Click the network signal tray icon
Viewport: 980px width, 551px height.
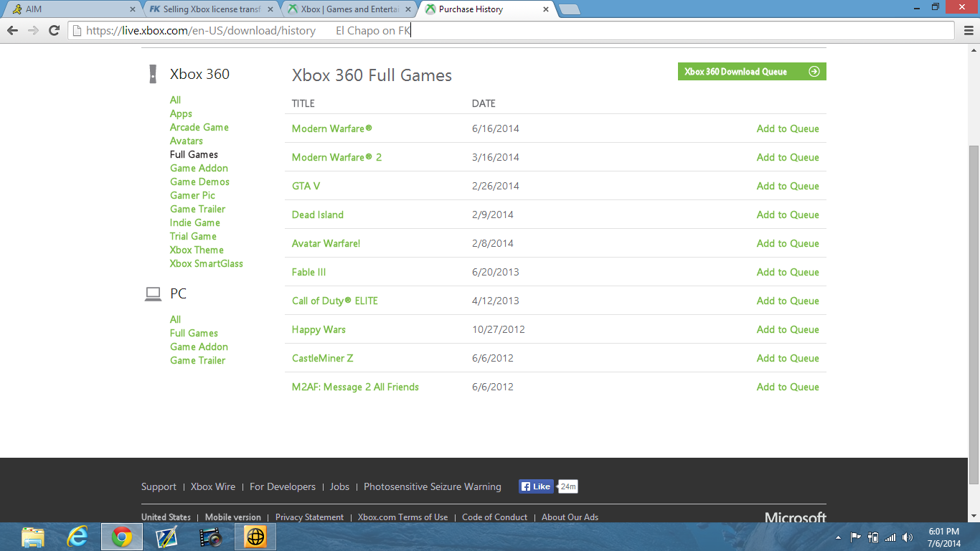(890, 537)
